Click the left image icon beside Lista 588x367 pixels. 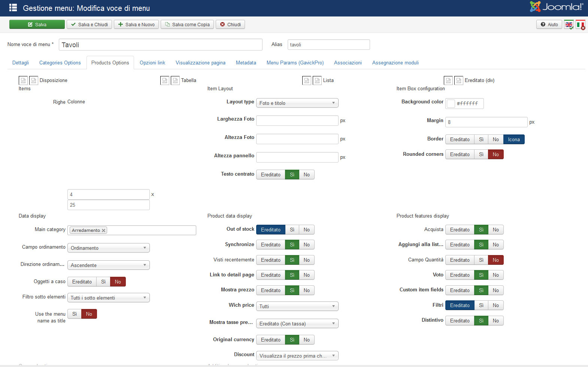(307, 81)
